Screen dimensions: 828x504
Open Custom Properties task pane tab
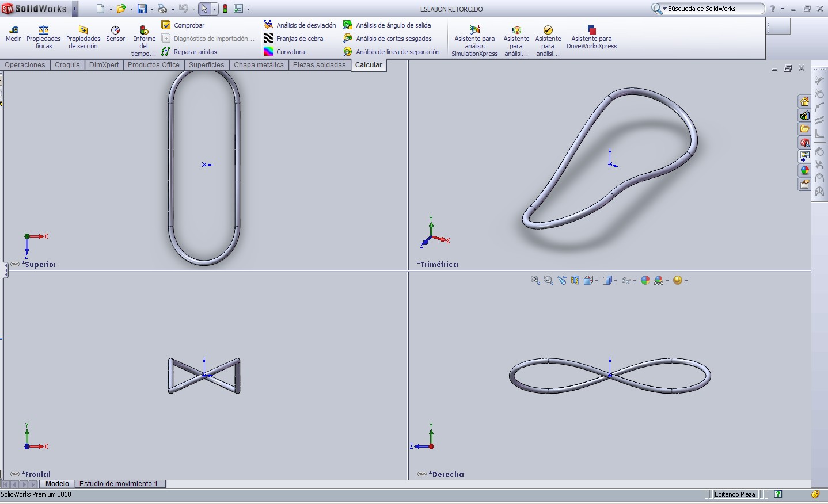pyautogui.click(x=804, y=184)
